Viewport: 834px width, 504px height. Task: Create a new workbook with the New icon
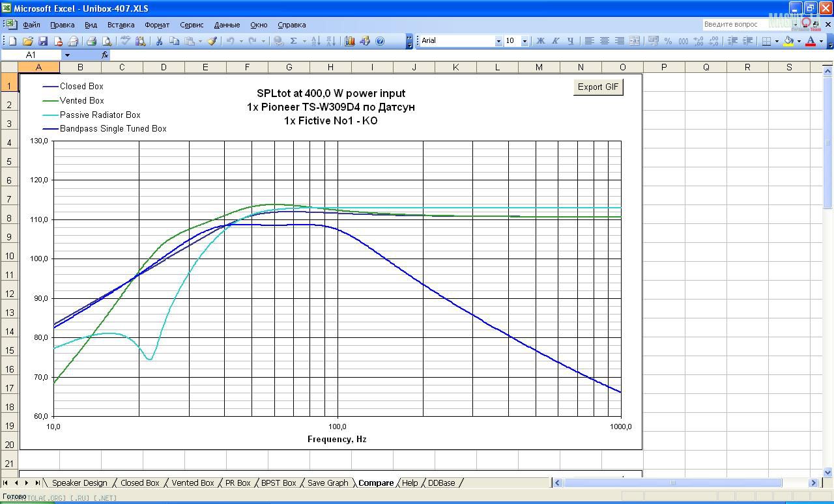[12, 41]
